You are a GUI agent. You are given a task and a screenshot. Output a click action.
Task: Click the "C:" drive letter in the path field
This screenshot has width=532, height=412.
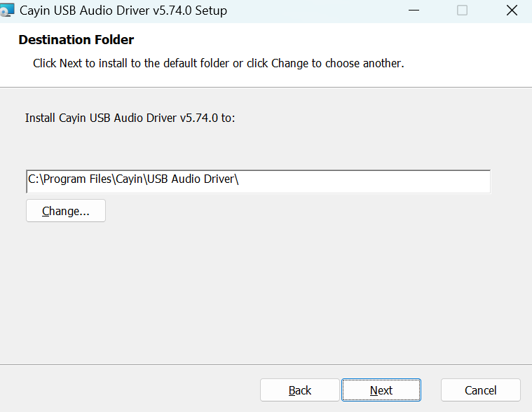34,179
